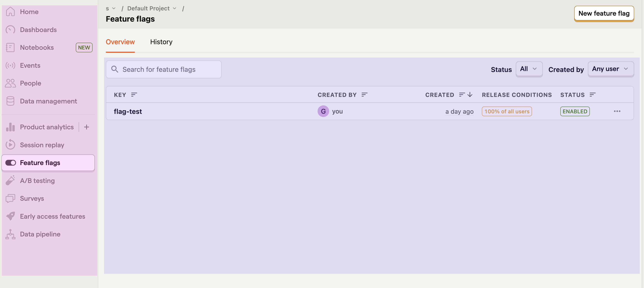The height and width of the screenshot is (288, 644).
Task: Switch to the History tab
Action: tap(161, 42)
